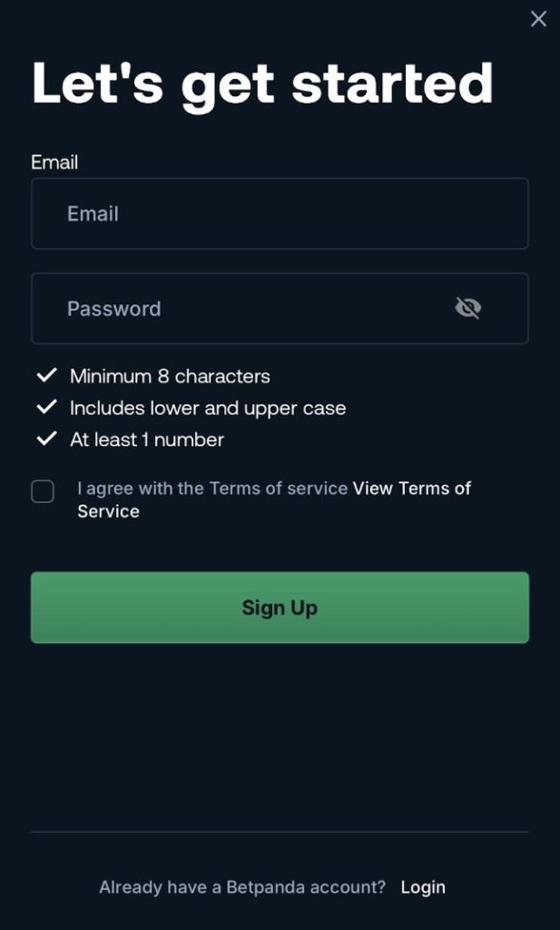Click the crossed-out eye in the password field
This screenshot has width=560, height=930.
(467, 308)
